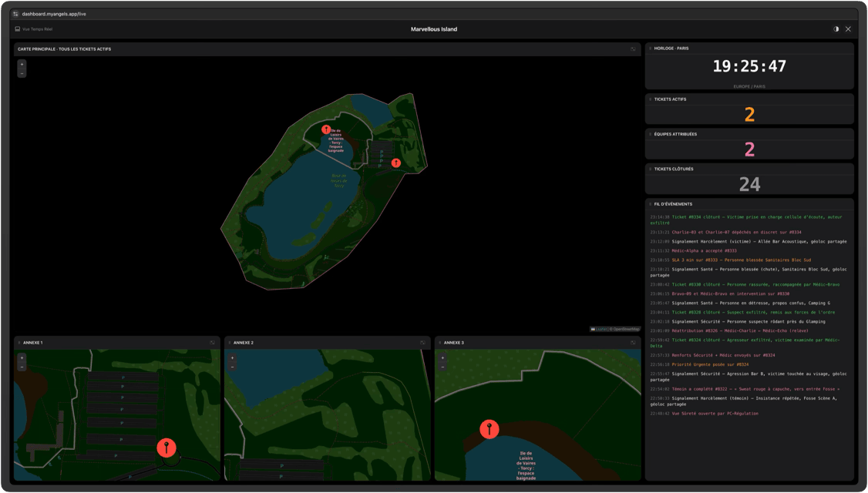868x493 pixels.
Task: Toggle the dark/light contrast theme icon
Action: point(836,29)
